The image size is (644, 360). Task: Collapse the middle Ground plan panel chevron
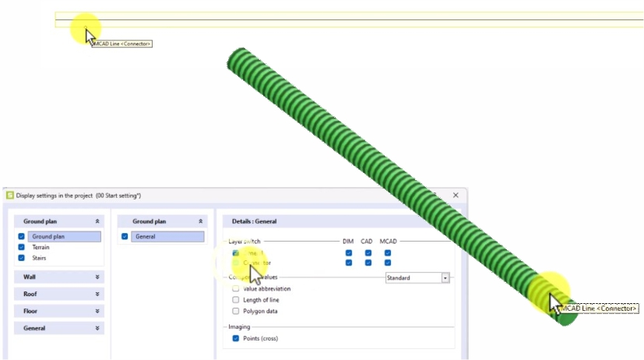point(202,221)
